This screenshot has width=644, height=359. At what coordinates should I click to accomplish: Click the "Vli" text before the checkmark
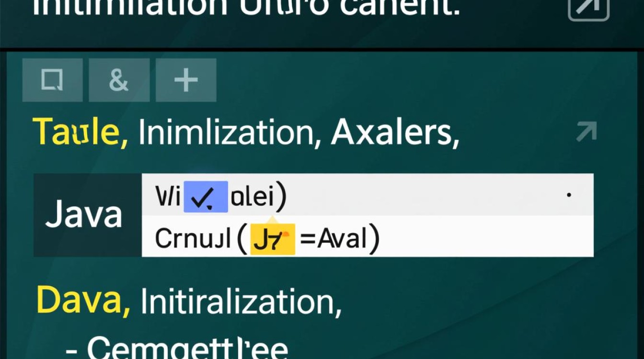pos(167,197)
